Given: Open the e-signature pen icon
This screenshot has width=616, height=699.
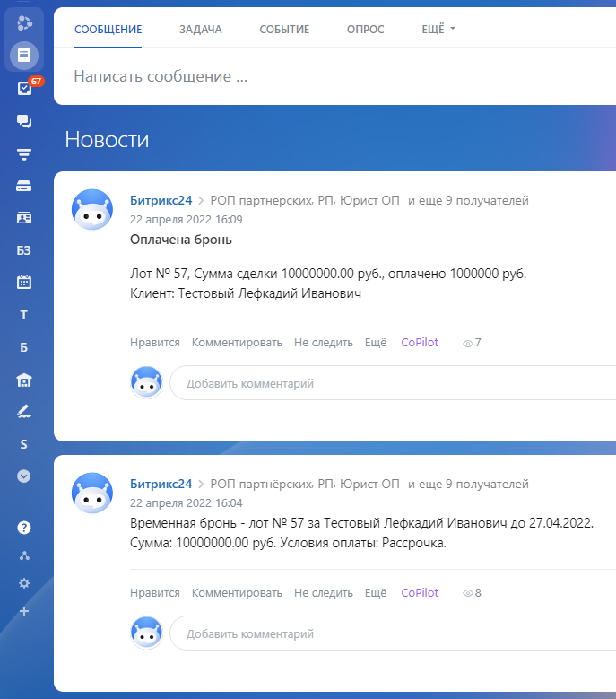Looking at the screenshot, I should click(24, 412).
